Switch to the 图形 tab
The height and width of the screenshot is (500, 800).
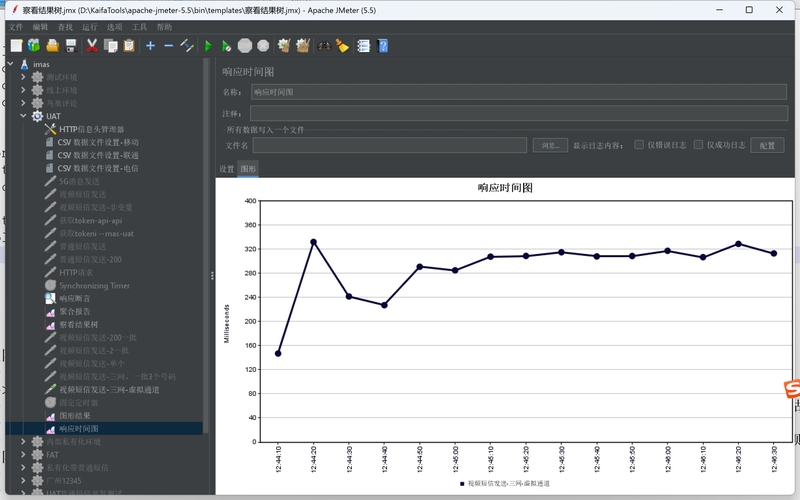coord(248,169)
